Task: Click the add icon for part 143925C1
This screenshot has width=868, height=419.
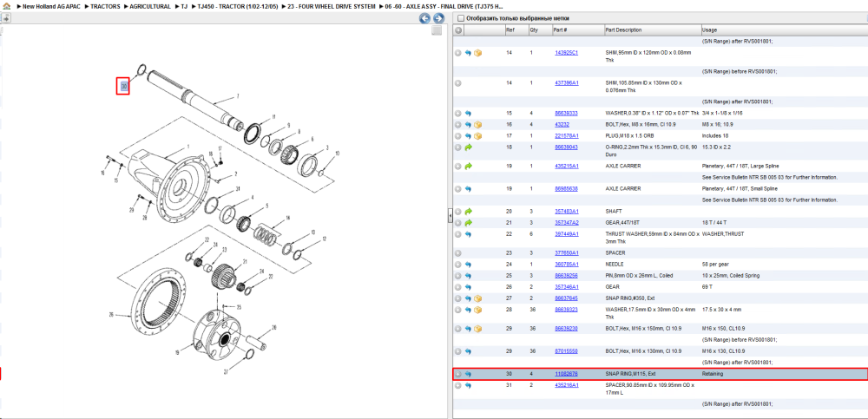Action: (457, 53)
